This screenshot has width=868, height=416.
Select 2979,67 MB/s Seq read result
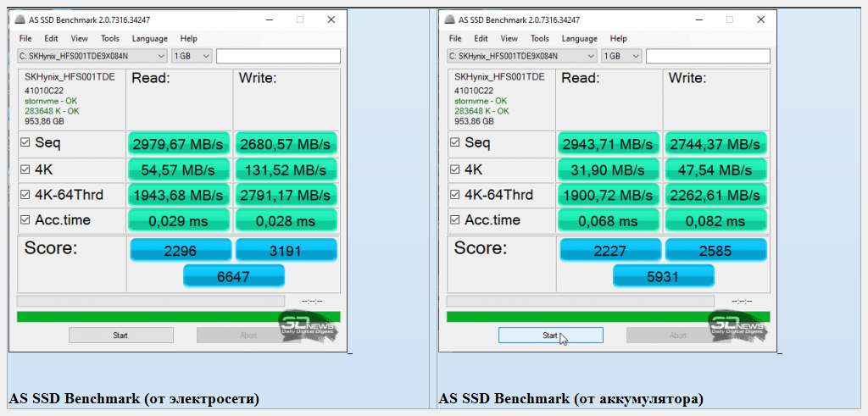pos(178,143)
